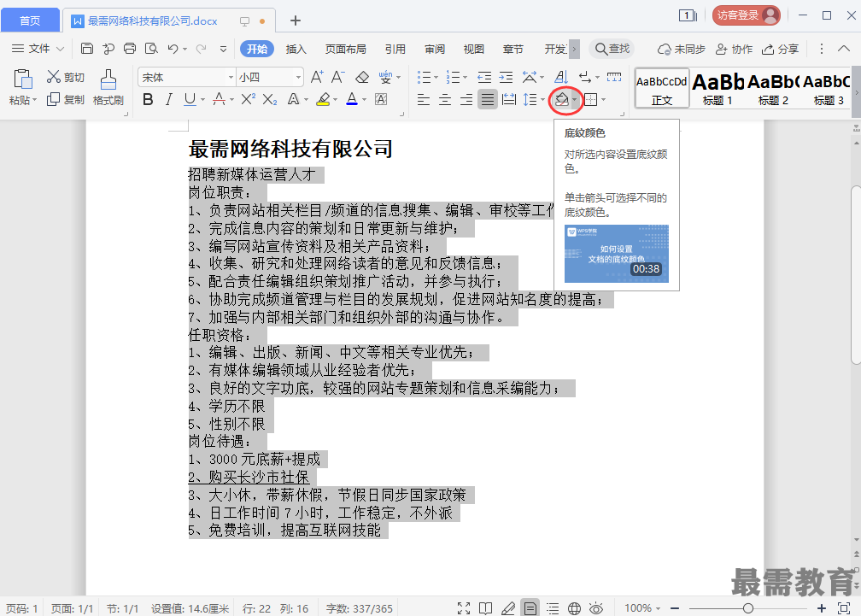Select the Format Painter (格式刷) tool
Screen dimensions: 861x616
[108, 87]
